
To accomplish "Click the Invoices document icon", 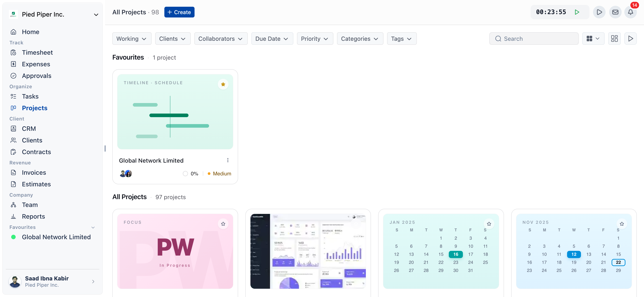I will 13,172.
